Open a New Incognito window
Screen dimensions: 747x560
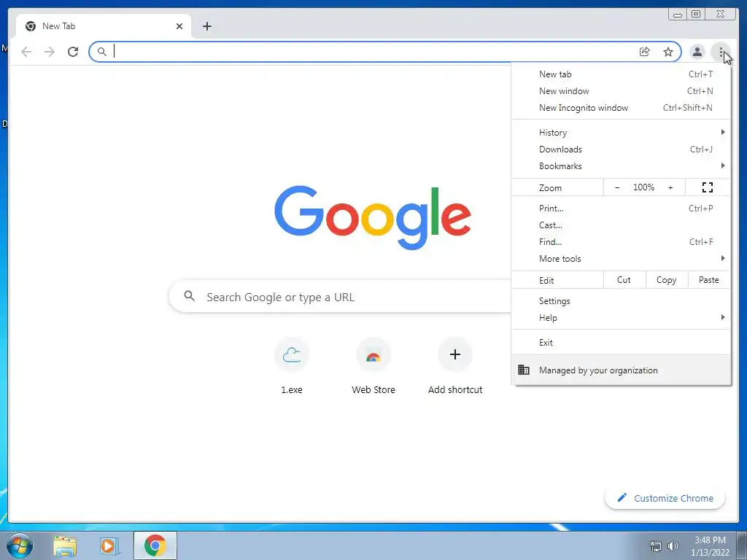(622, 108)
